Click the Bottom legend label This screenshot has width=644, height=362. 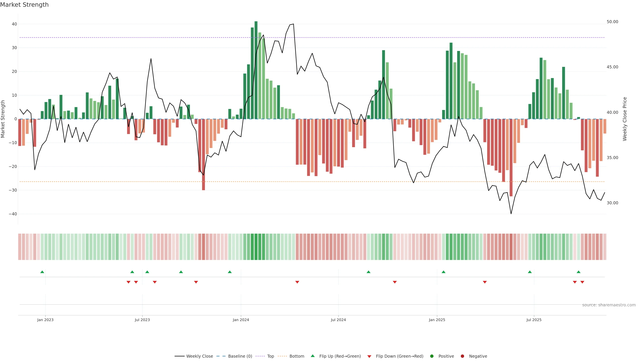click(x=297, y=356)
